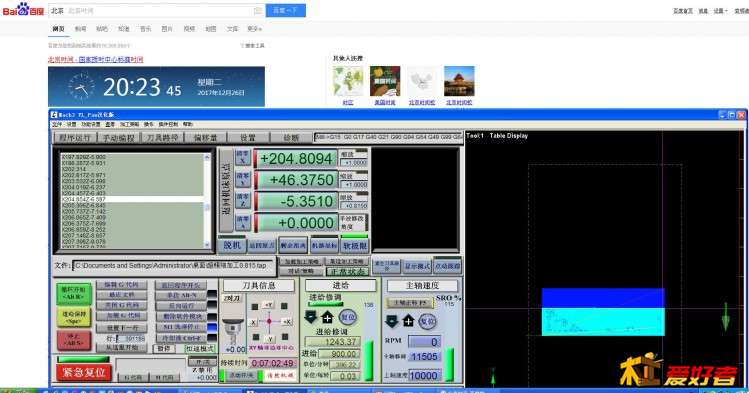Click the Mach3 title bar application icon
Viewport: 749px width, 393px height.
(54, 115)
